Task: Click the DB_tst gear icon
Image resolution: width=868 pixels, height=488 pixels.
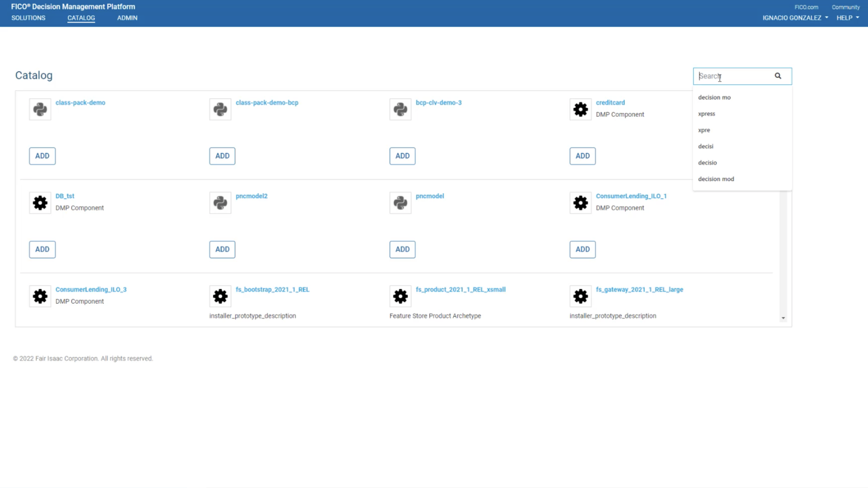Action: [40, 203]
